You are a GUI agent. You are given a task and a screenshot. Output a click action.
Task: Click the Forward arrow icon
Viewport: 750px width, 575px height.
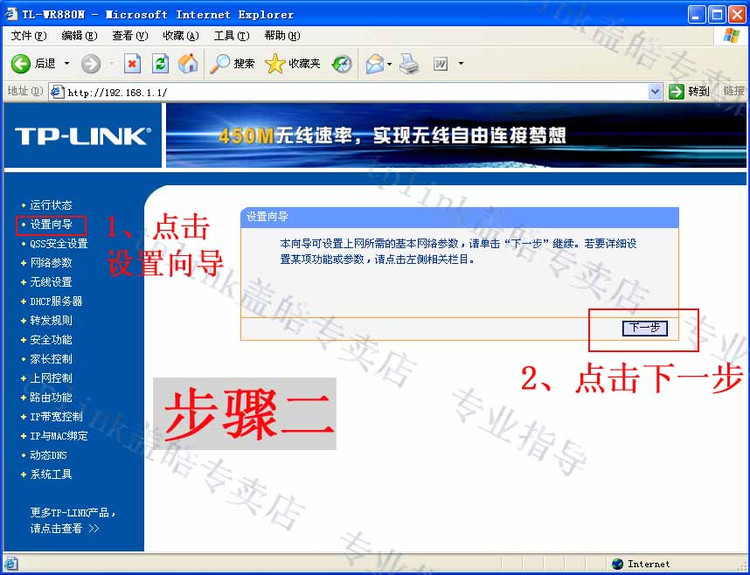(91, 64)
